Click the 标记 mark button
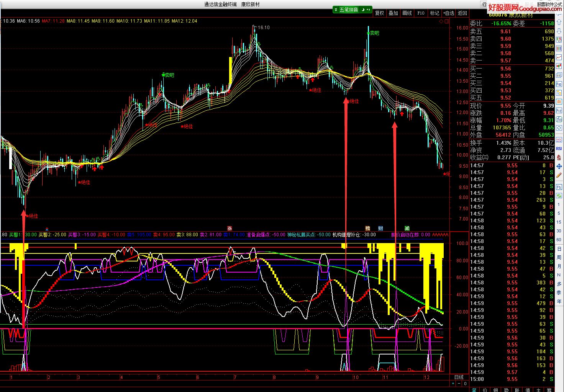The height and width of the screenshot is (392, 564). 434,13
